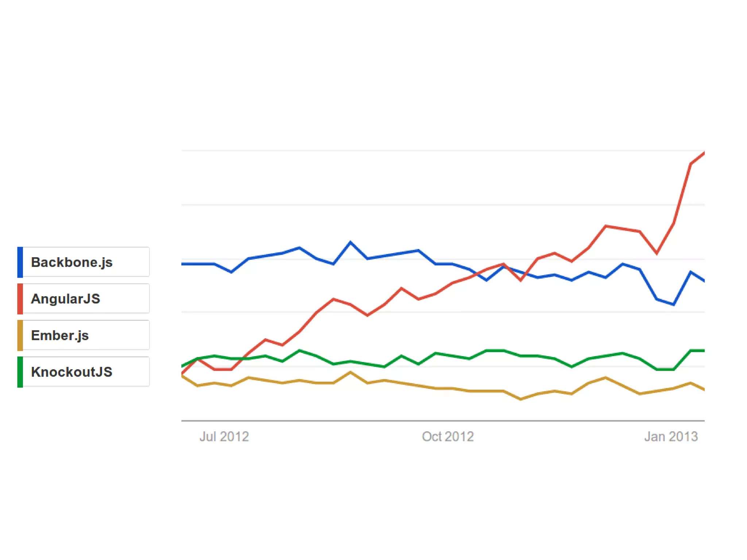Viewport: 747px width, 560px height.
Task: Click the red line's peak at top right
Action: point(704,154)
